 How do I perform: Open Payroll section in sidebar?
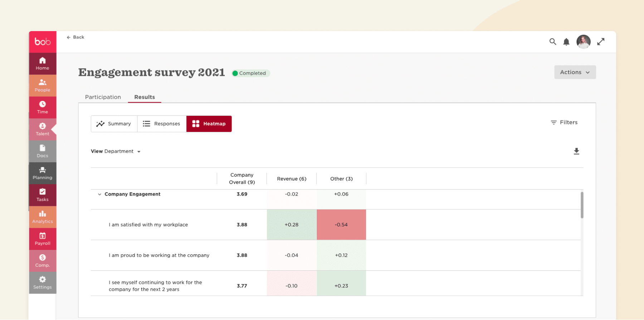43,239
